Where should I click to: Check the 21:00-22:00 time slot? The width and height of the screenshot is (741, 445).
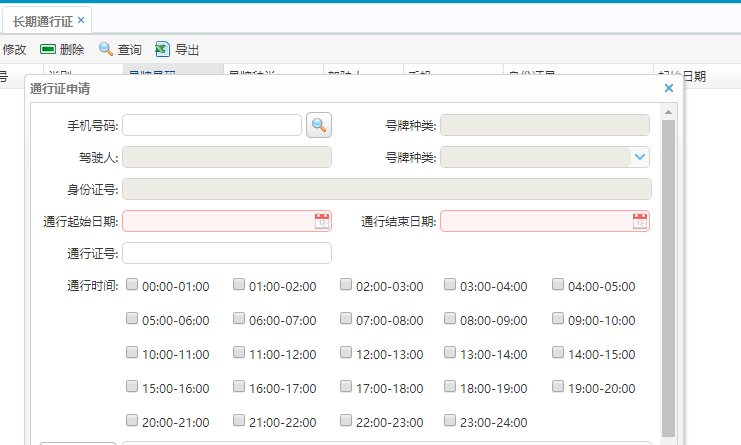[239, 420]
